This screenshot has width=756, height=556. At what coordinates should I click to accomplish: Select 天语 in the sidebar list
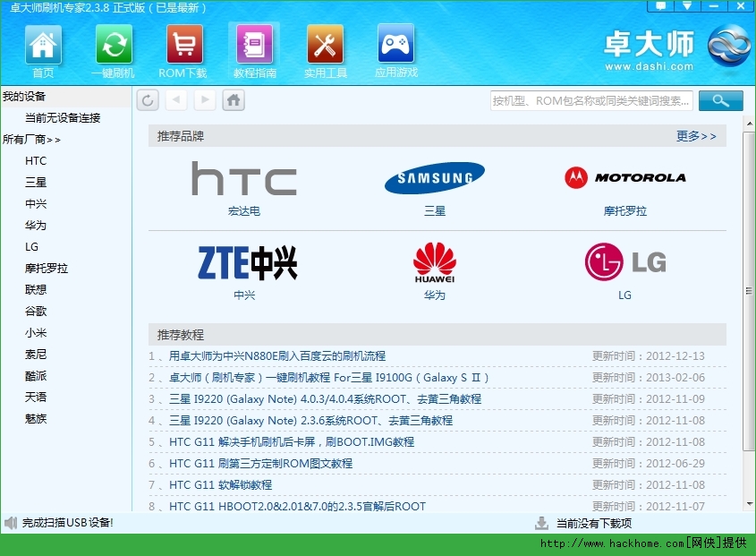tap(36, 398)
